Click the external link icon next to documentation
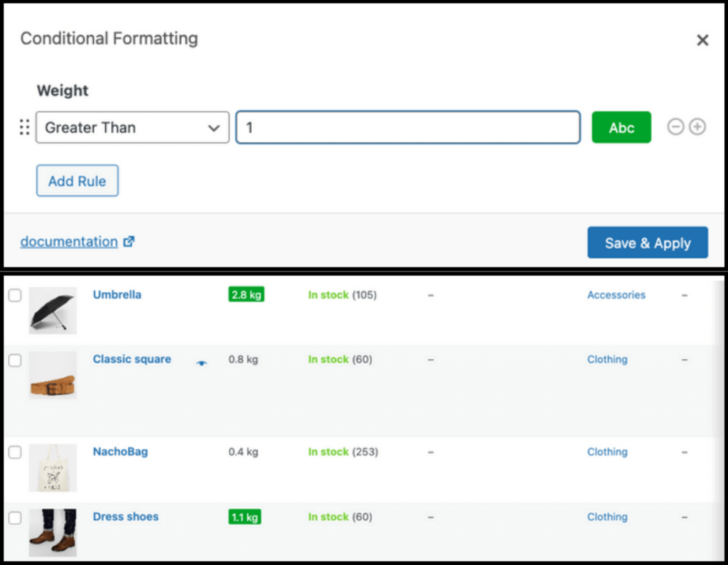 pyautogui.click(x=129, y=242)
